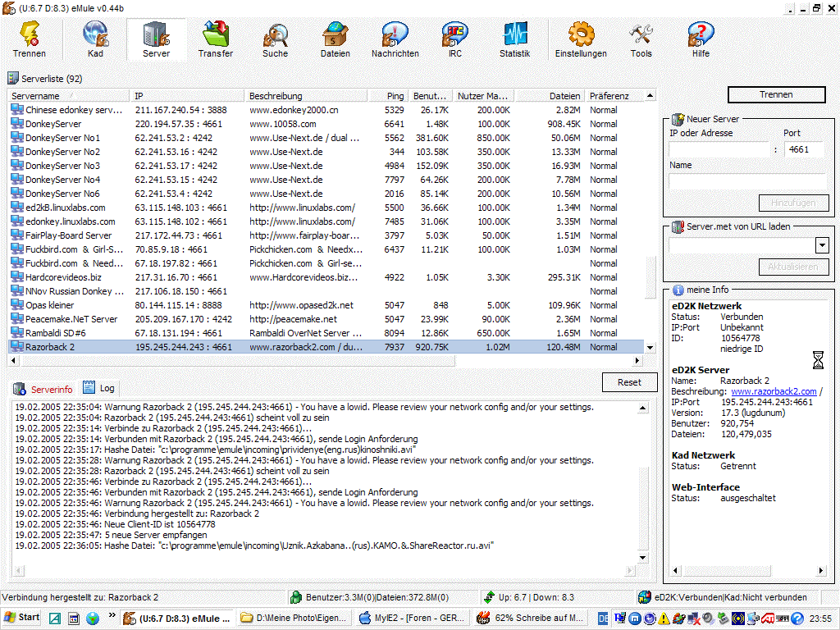Select the Hardcorevideos.biz server row
The image size is (840, 630).
coord(326,277)
